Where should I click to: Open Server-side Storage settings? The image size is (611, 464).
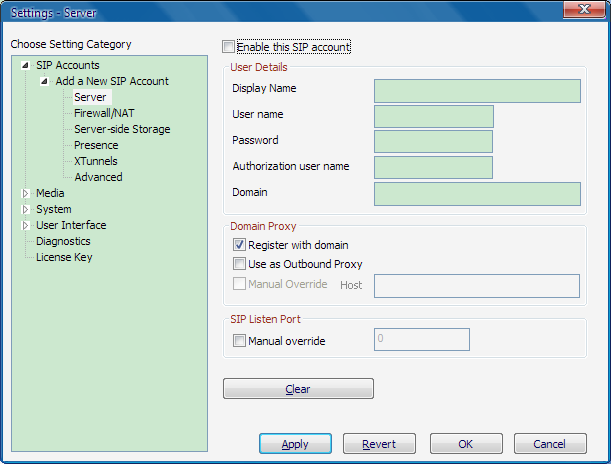[122, 129]
